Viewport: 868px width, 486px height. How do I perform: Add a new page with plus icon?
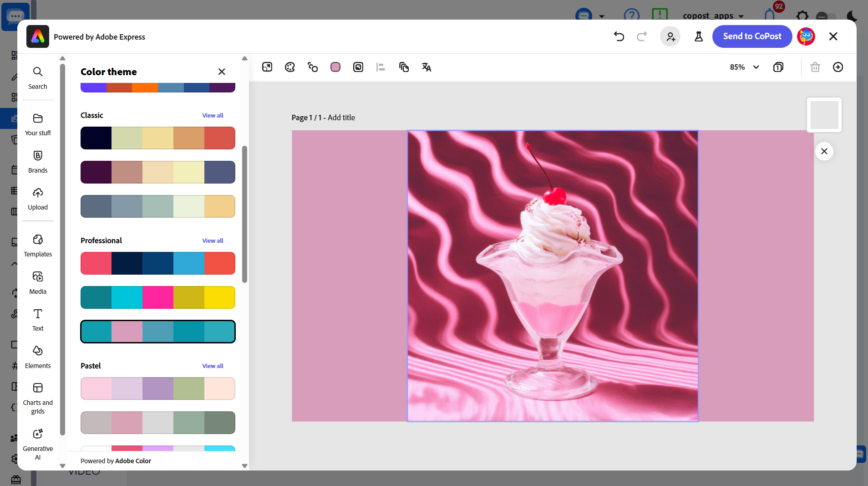click(x=838, y=67)
